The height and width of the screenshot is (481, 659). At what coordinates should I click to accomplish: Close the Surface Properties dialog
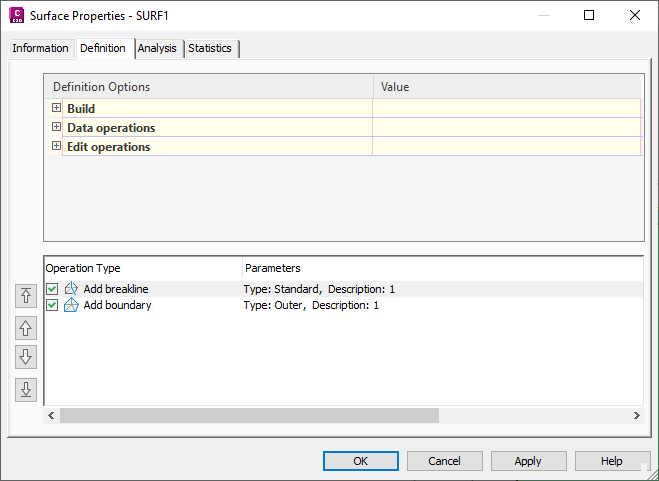(x=635, y=16)
